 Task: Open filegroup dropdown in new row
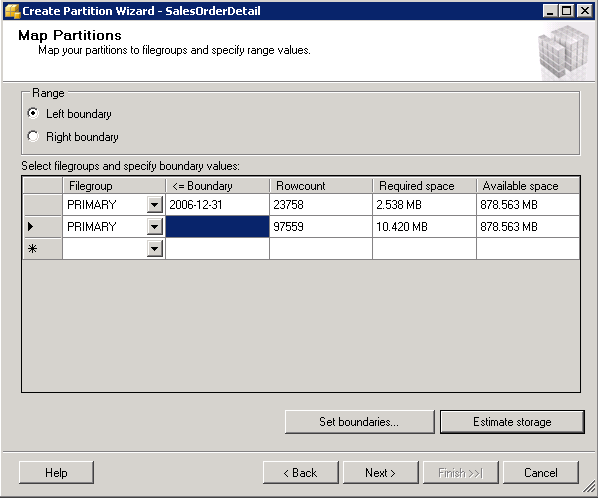154,249
